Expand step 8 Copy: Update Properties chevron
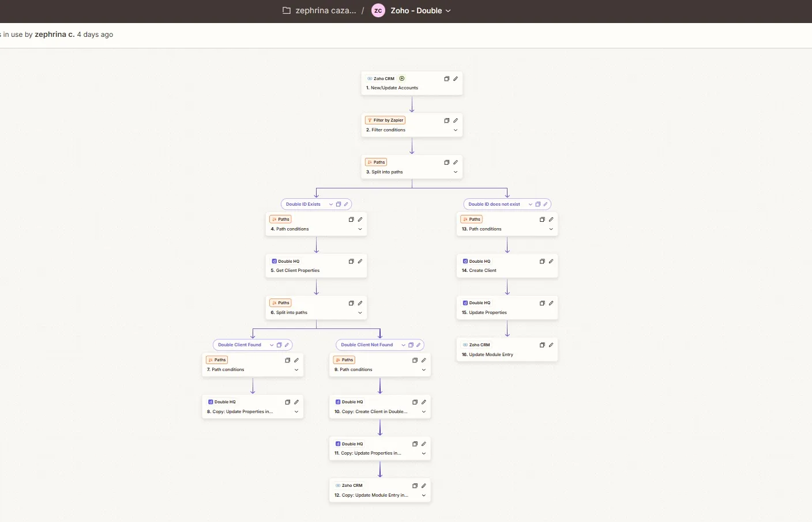Image resolution: width=812 pixels, height=522 pixels. (x=296, y=412)
